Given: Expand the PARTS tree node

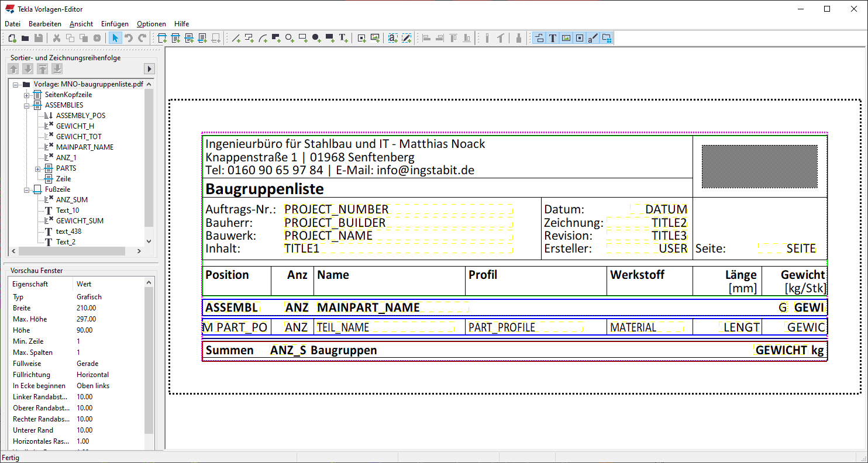Looking at the screenshot, I should pyautogui.click(x=37, y=168).
